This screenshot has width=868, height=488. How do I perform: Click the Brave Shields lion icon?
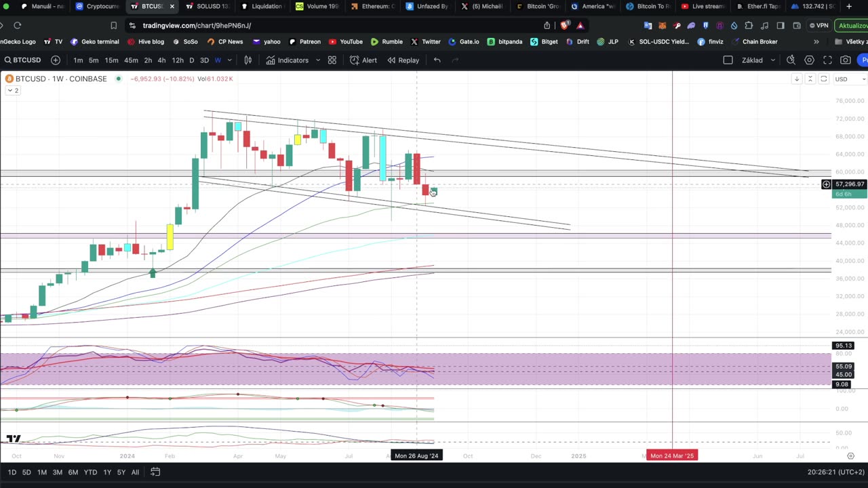564,26
